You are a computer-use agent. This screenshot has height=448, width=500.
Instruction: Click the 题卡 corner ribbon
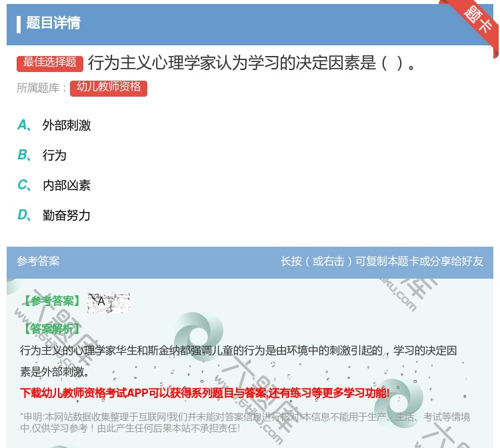coord(477,21)
